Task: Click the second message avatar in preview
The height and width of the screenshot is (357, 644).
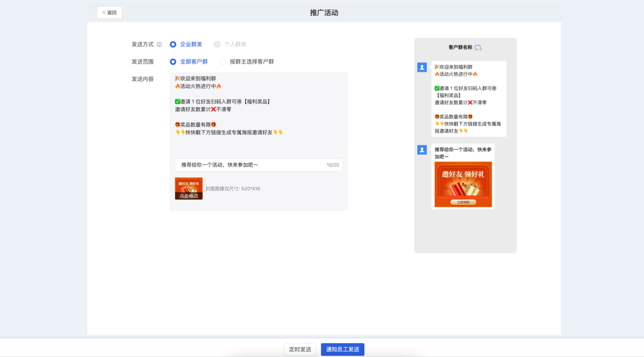Action: point(422,150)
